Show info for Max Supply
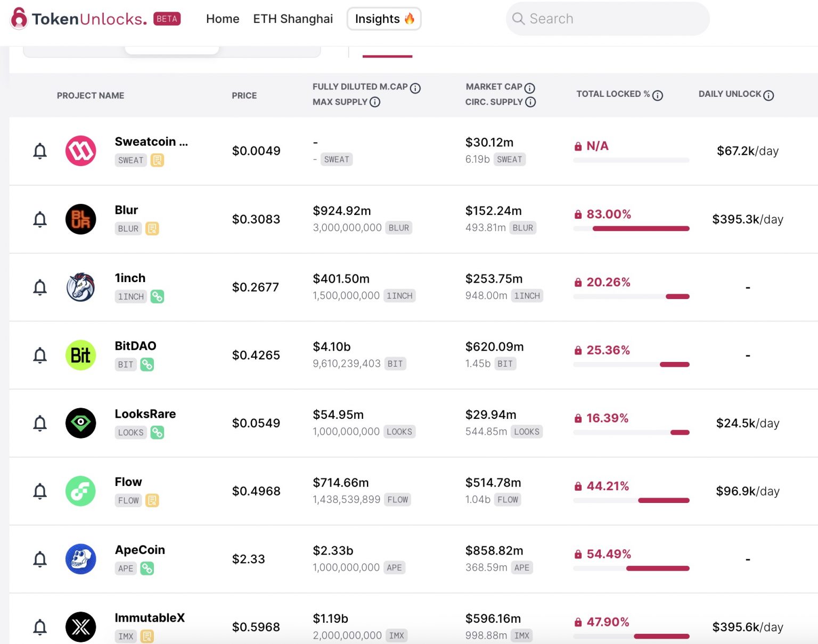 pyautogui.click(x=375, y=102)
